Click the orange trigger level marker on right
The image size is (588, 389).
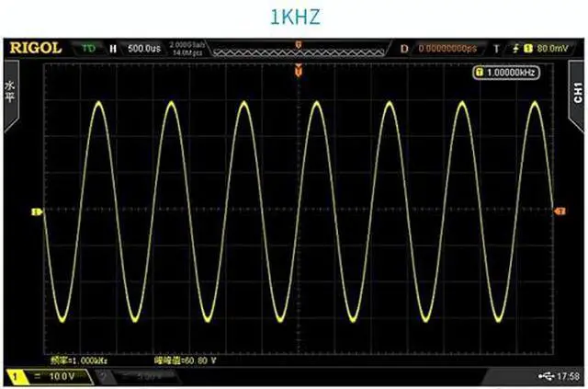click(559, 212)
